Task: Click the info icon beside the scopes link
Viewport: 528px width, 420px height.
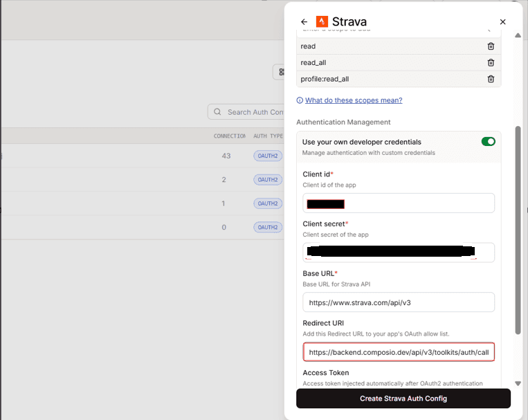Action: point(300,100)
